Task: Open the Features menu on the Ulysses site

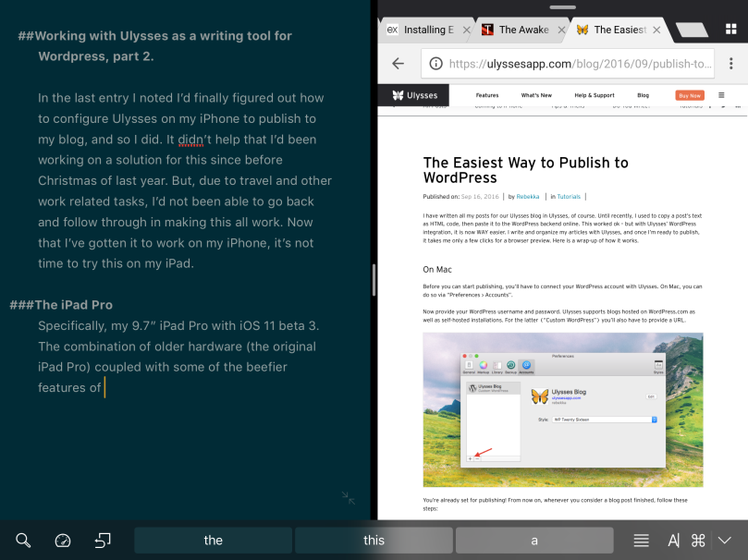Action: 487,95
